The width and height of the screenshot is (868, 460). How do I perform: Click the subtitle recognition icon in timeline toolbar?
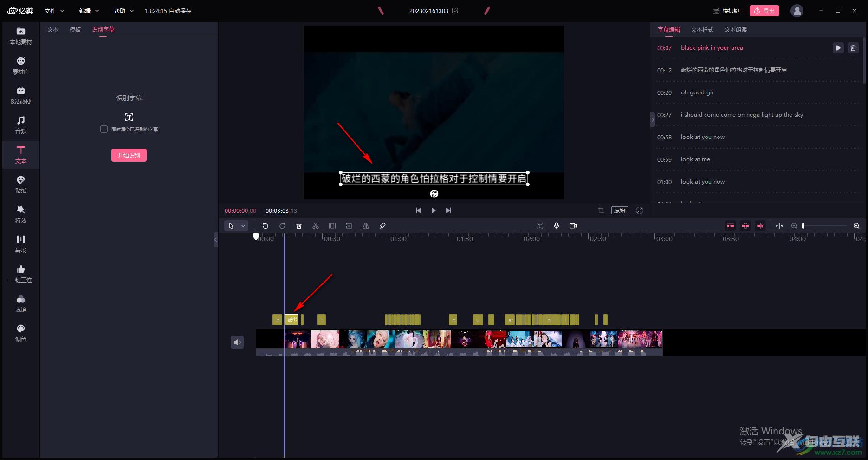540,226
